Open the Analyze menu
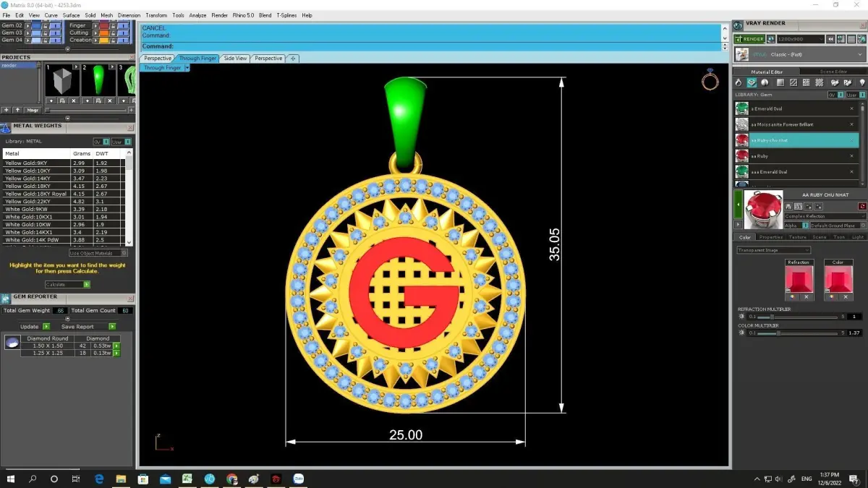 [x=198, y=15]
